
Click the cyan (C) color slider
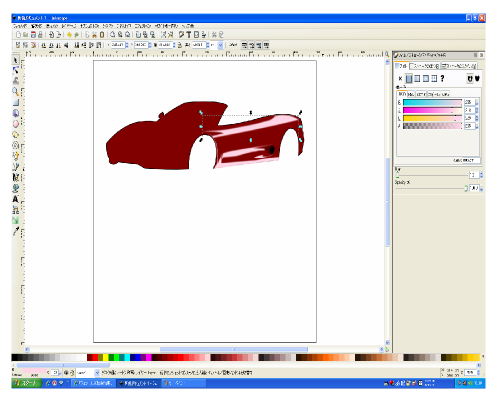click(432, 102)
